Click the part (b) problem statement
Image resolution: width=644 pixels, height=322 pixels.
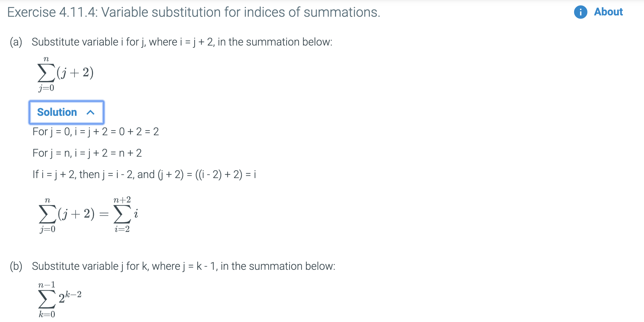coord(173,266)
